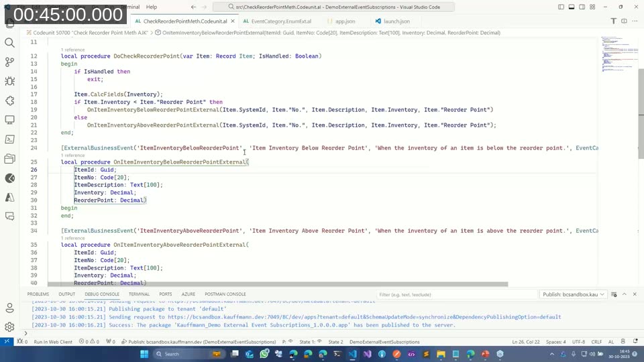Open the Help menu

tap(152, 7)
